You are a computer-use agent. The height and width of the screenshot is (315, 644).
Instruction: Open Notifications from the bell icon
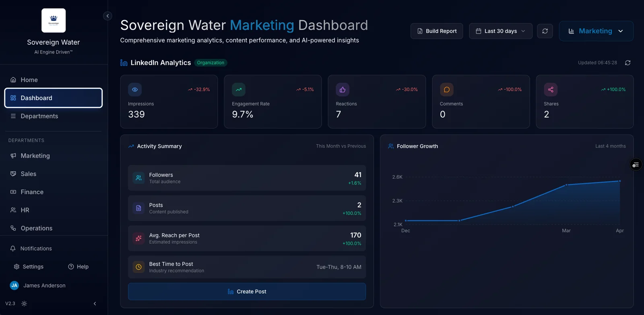[13, 249]
